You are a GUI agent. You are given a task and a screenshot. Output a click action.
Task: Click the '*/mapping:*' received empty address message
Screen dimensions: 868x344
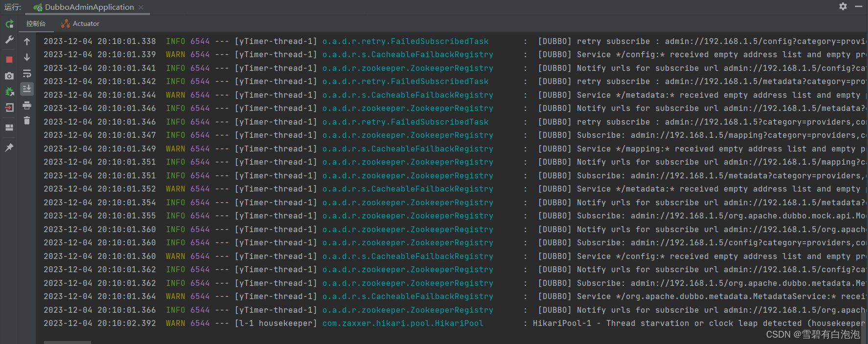point(702,149)
